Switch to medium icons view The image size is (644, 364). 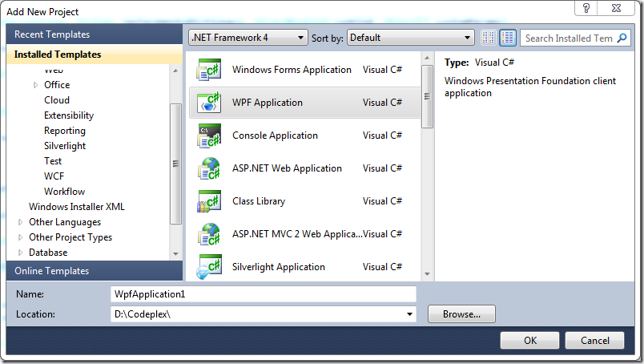point(508,38)
